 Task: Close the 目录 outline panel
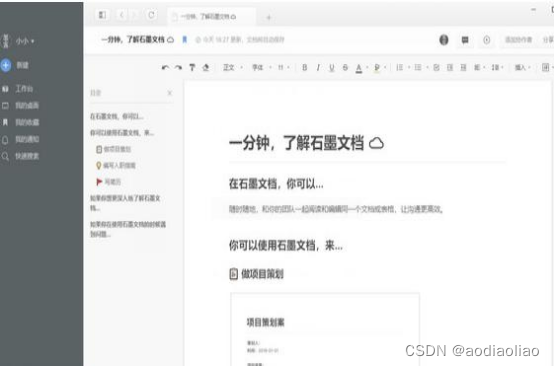tap(170, 93)
